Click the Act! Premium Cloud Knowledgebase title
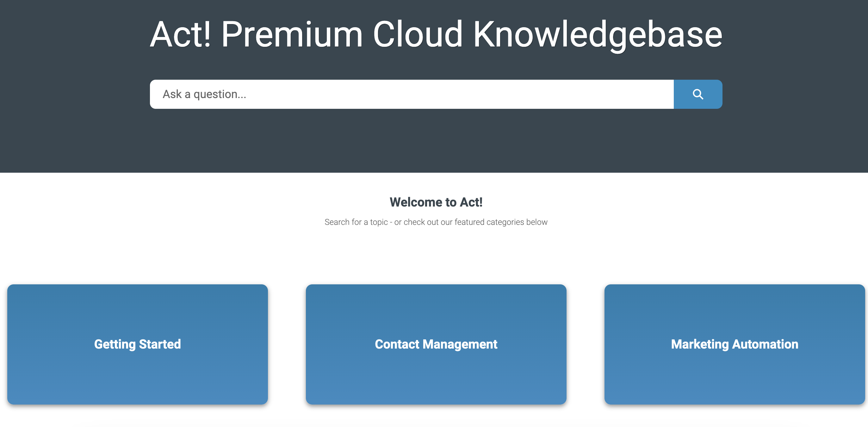The width and height of the screenshot is (868, 427). pyautogui.click(x=436, y=34)
